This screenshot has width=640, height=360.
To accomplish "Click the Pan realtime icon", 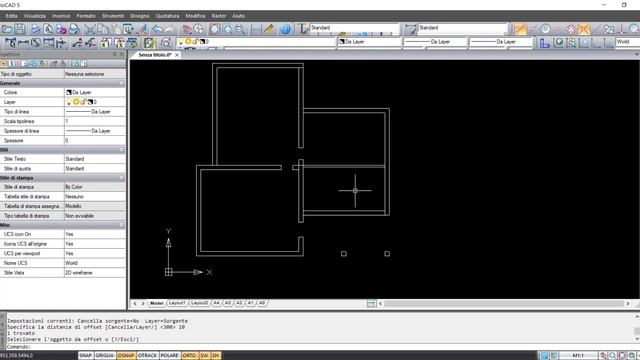I will click(x=186, y=29).
